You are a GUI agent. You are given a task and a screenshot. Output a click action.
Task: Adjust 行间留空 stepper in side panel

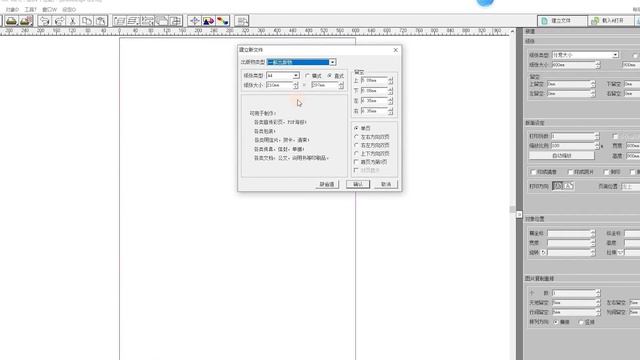(598, 312)
